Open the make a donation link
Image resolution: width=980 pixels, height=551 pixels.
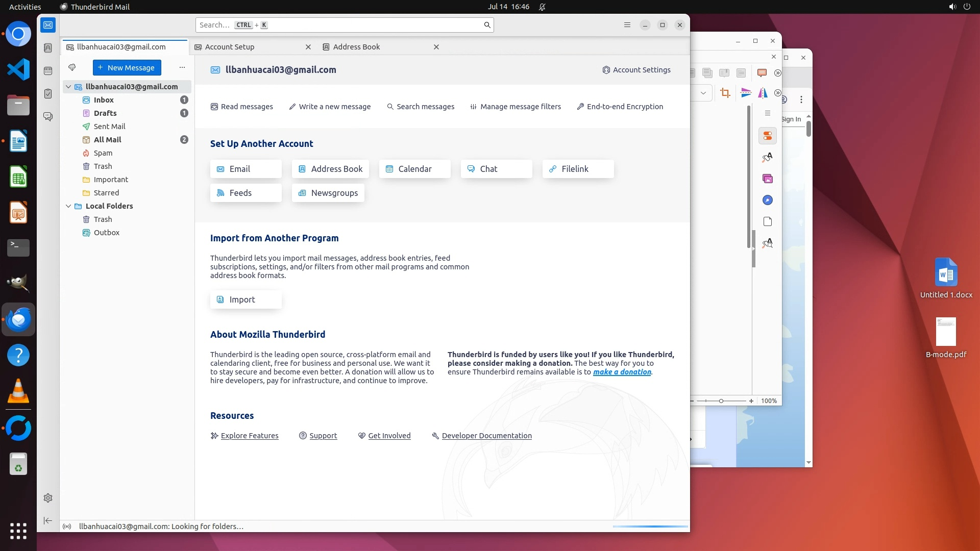coord(622,372)
